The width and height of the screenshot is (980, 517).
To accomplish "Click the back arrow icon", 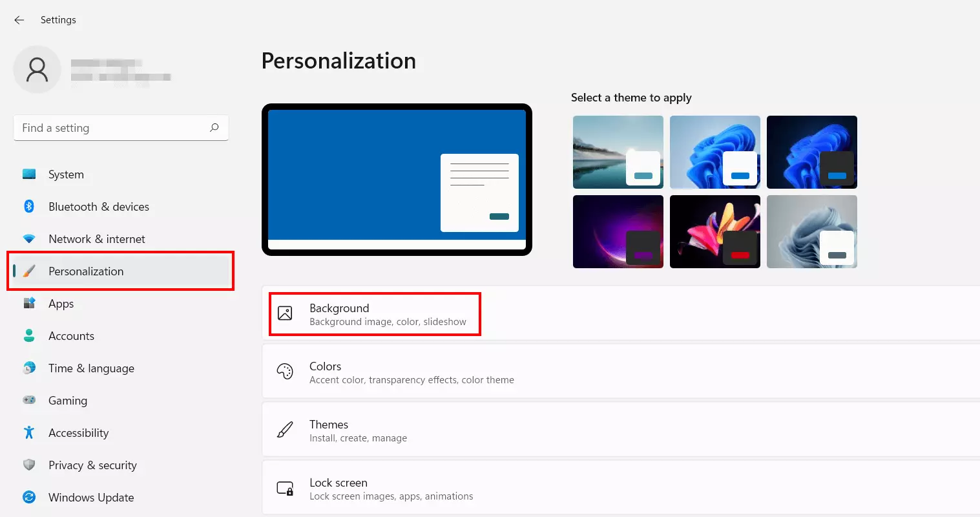I will point(19,20).
